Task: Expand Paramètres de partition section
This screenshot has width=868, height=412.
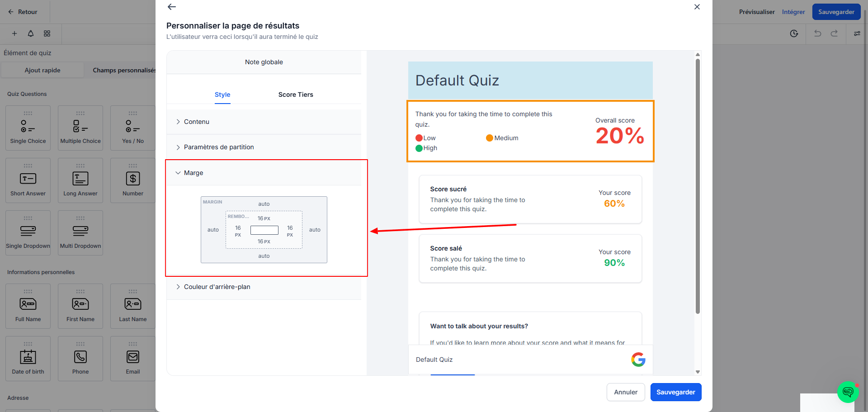Action: 264,147
